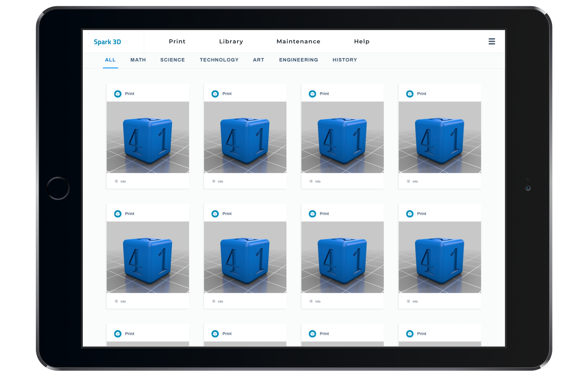
Task: Select the dice thumbnail on first-row fourth card
Action: [x=440, y=137]
